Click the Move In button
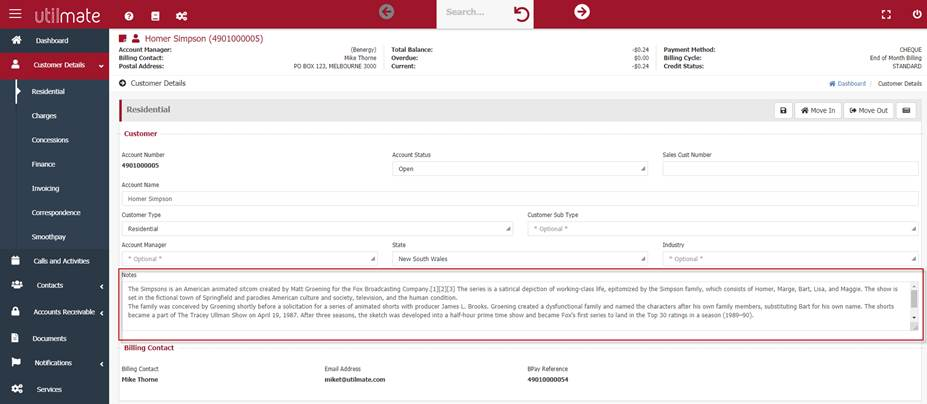 coord(818,110)
